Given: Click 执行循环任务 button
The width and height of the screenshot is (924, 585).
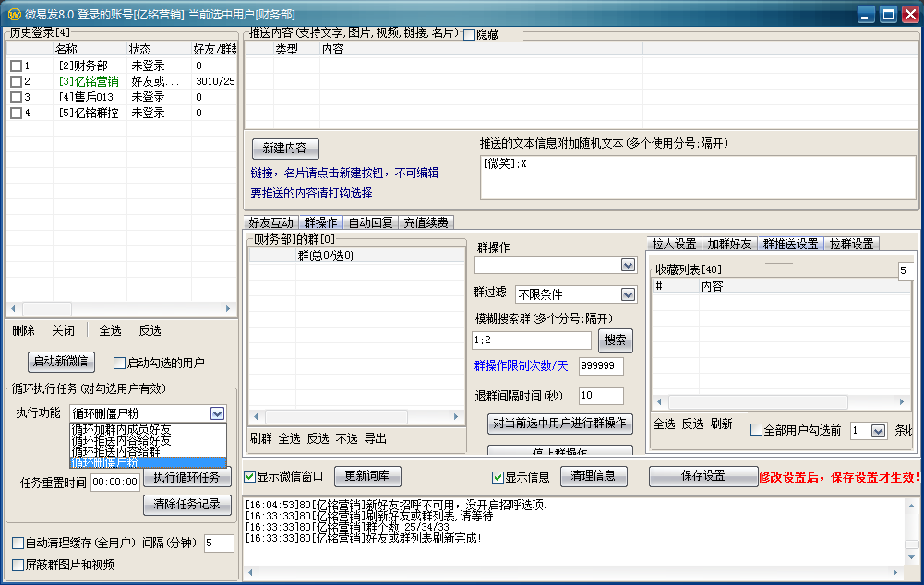Looking at the screenshot, I should [x=186, y=477].
